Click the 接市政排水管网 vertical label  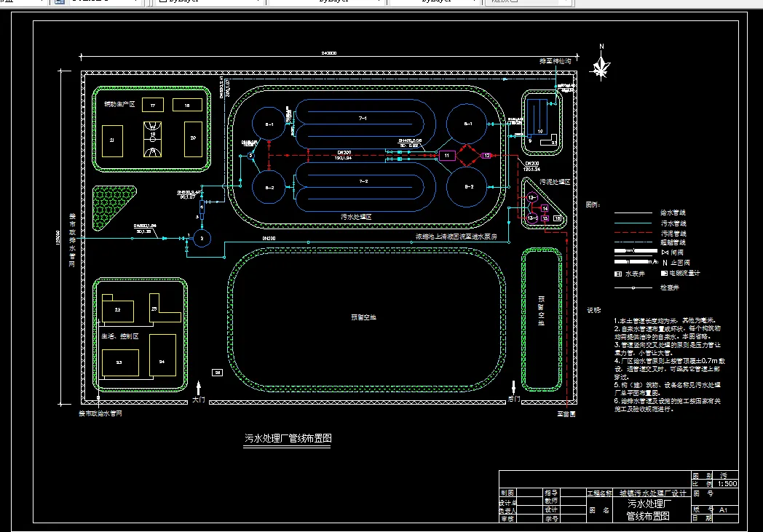pyautogui.click(x=72, y=240)
